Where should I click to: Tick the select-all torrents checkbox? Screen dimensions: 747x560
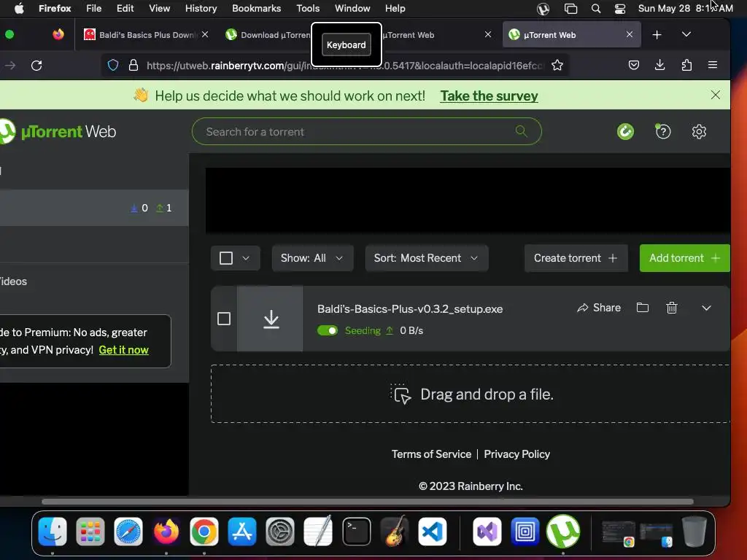(x=226, y=258)
